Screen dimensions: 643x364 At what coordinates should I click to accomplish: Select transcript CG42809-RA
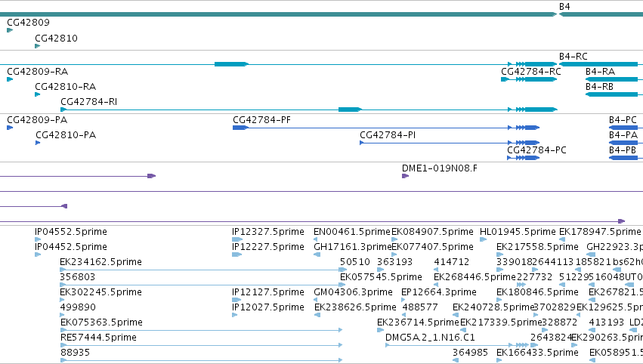37,71
